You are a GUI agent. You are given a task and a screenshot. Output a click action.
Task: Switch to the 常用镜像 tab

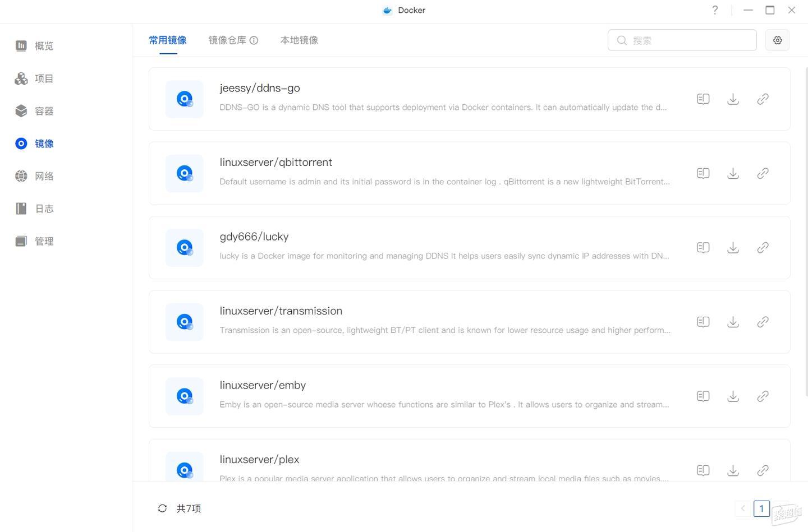[x=168, y=40]
